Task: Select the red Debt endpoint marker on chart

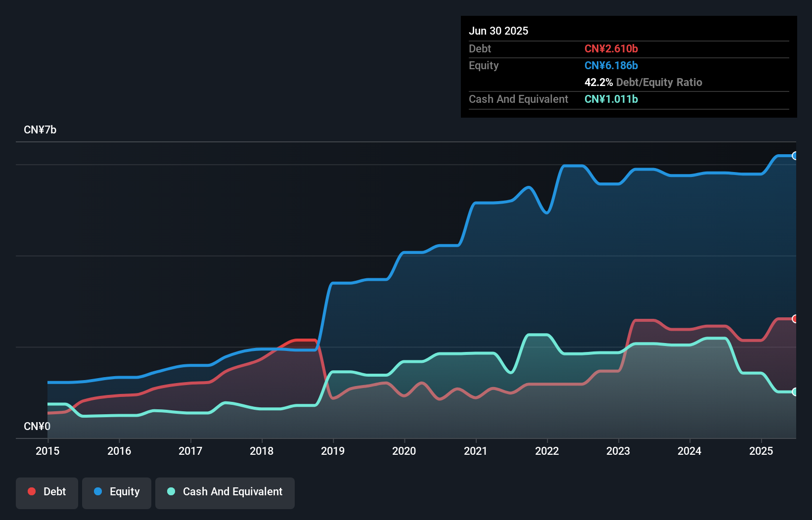Action: pyautogui.click(x=795, y=319)
